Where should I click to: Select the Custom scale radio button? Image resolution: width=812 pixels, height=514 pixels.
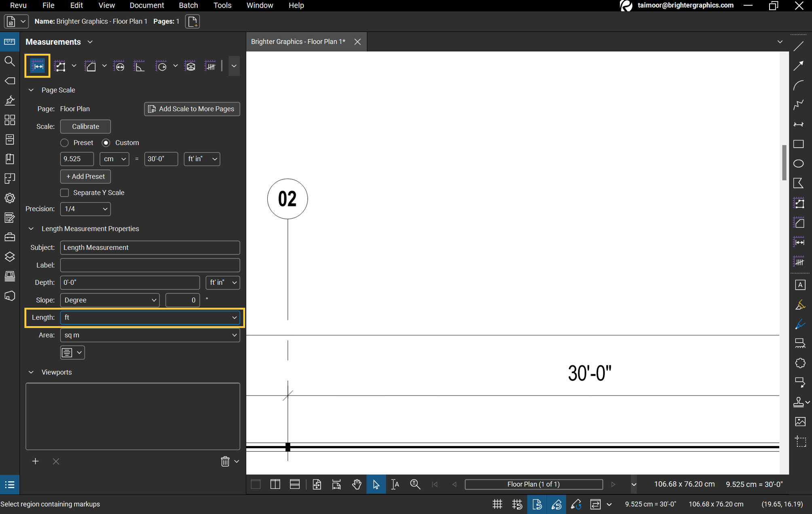pyautogui.click(x=106, y=143)
